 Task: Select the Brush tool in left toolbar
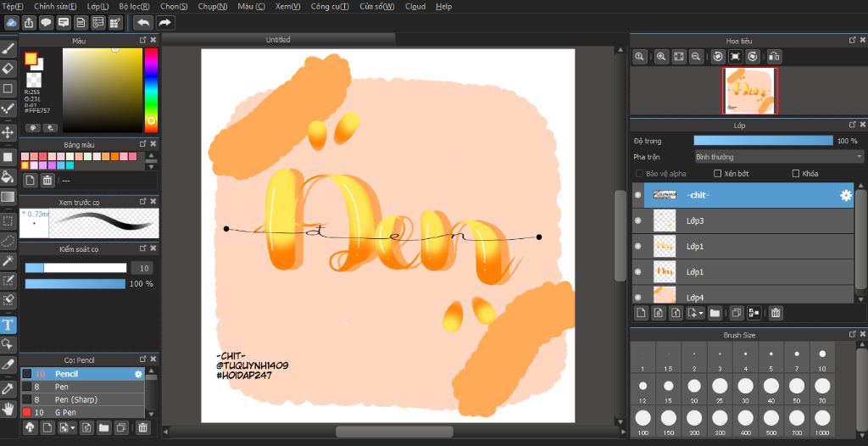(8, 49)
